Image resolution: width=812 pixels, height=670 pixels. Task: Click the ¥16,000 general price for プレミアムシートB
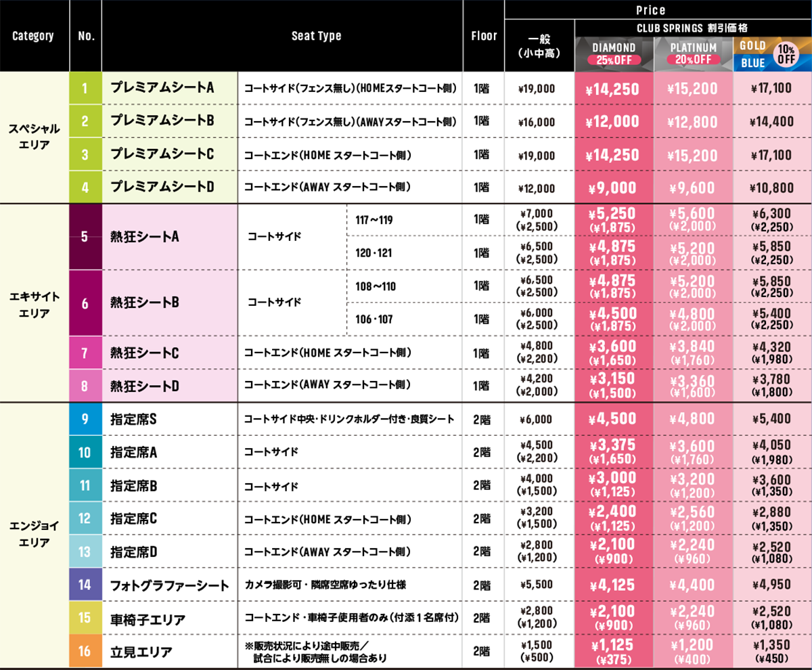pos(537,122)
